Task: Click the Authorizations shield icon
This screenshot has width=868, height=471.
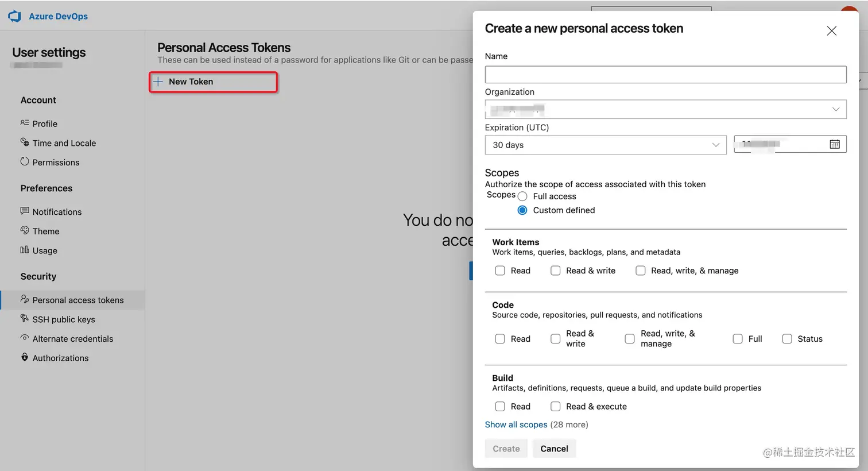Action: pos(25,357)
